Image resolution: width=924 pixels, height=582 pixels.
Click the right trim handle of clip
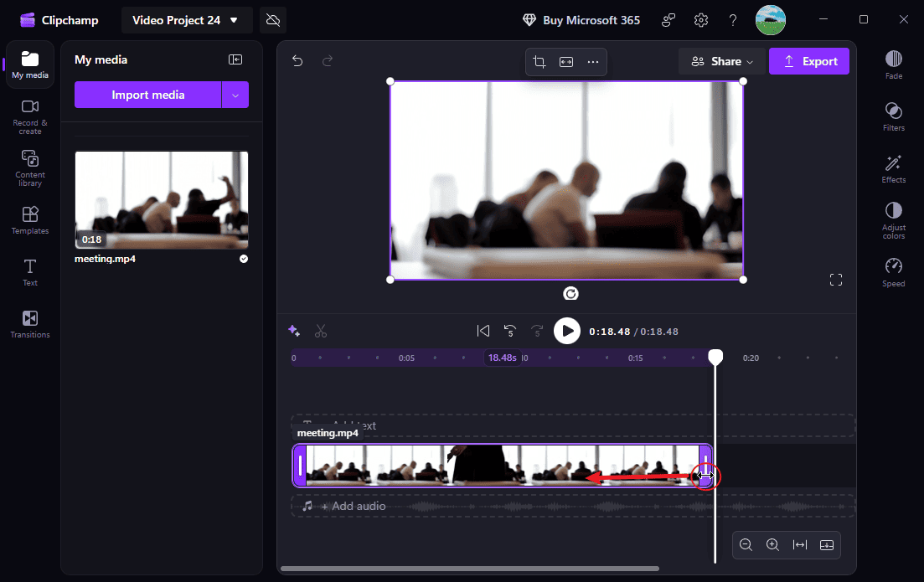pos(705,466)
